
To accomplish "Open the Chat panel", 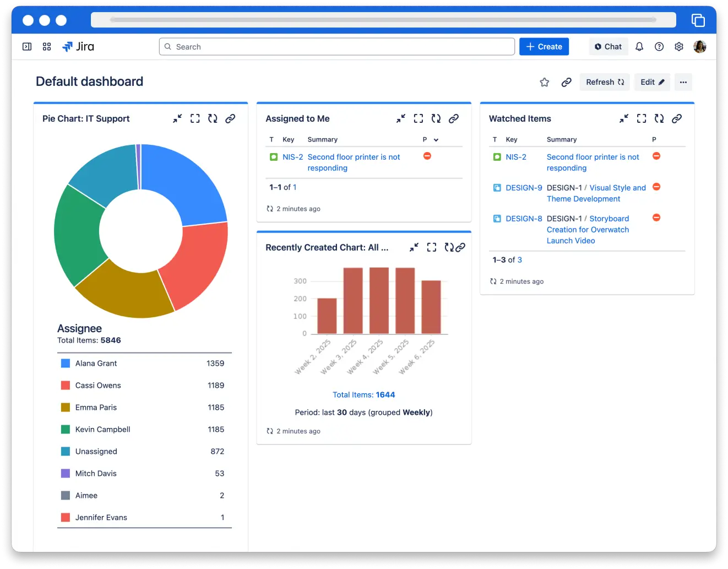I will pyautogui.click(x=608, y=47).
